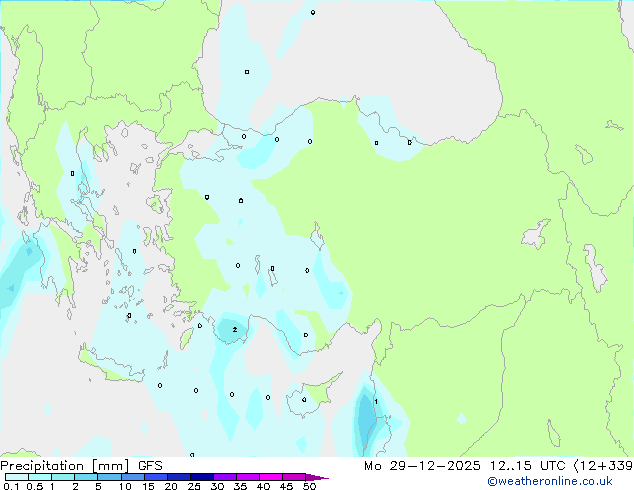Screen dimensions: 634x490
Task: Select the 0.5–1 mm legend color swatch
Action: point(40,477)
